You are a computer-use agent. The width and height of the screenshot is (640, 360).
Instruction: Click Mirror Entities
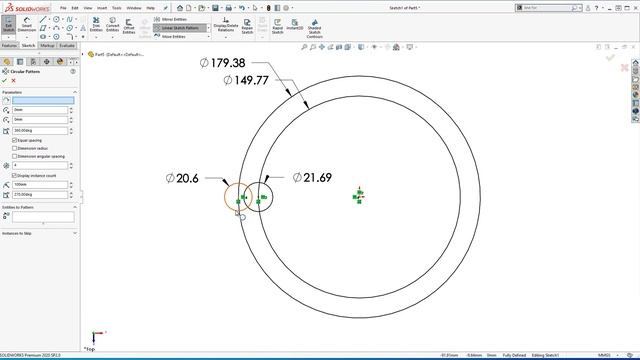coord(170,19)
